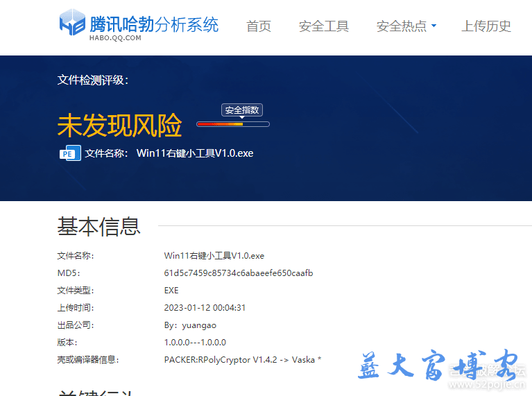
Task: Click the PE file type icon
Action: click(x=70, y=153)
